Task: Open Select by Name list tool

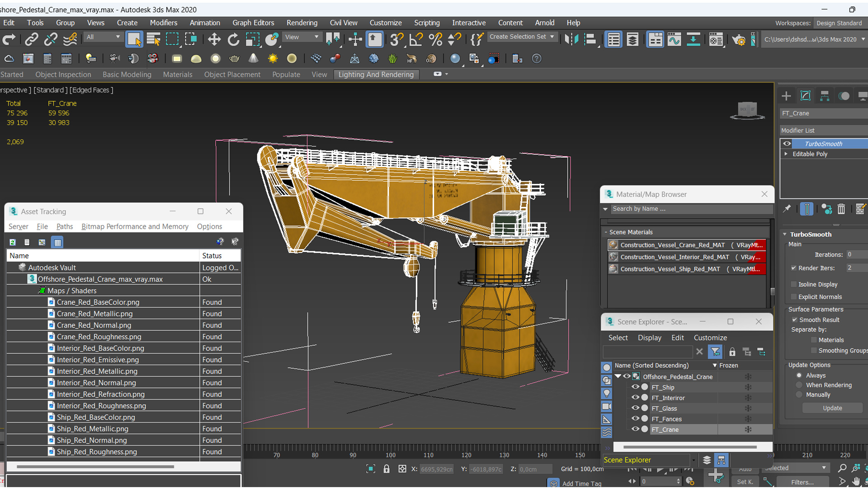Action: point(154,40)
